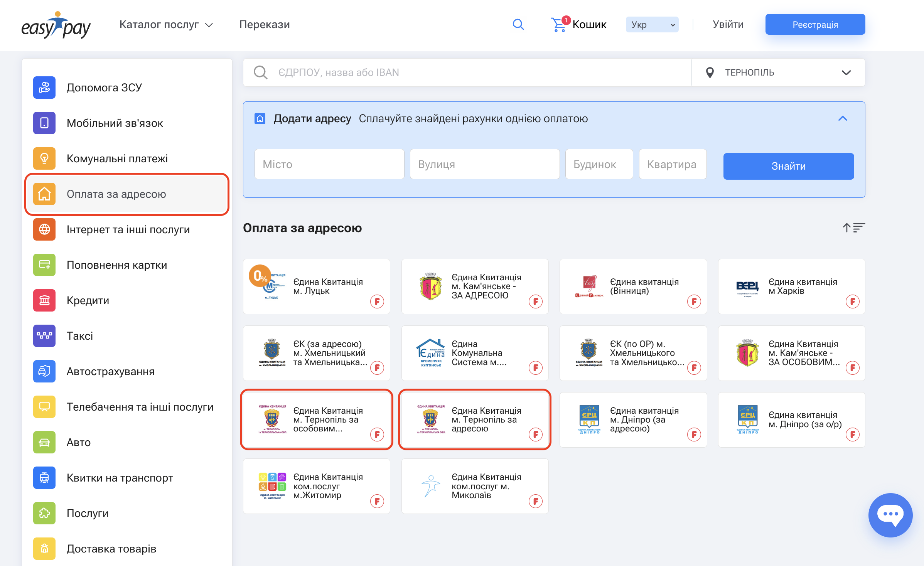Open ЄК (за адресою) м. Хмельницький card
Viewport: 924px width, 566px height.
[x=316, y=353]
